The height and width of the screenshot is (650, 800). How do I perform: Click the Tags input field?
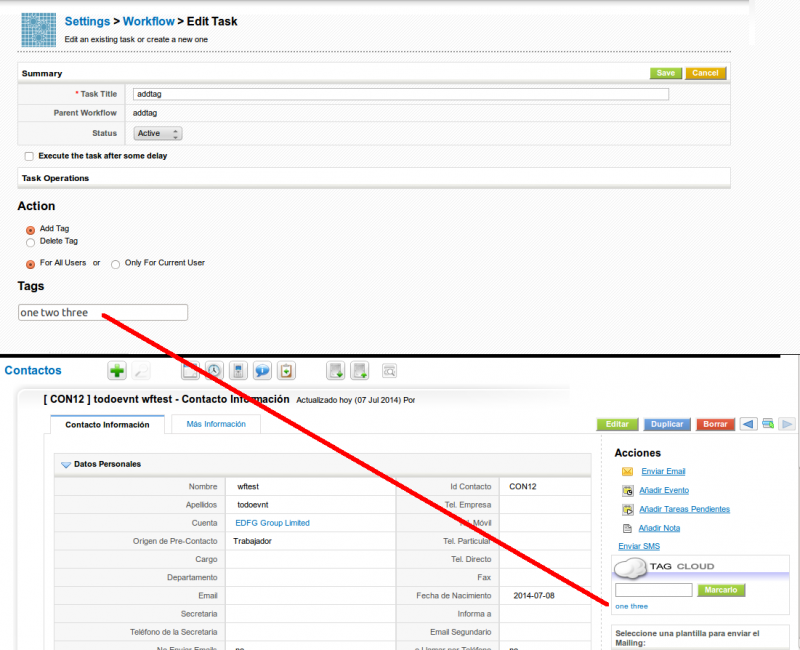[103, 313]
